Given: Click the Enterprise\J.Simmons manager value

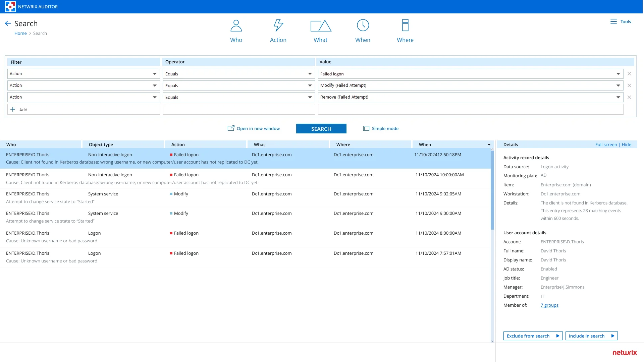Looking at the screenshot, I should [562, 287].
